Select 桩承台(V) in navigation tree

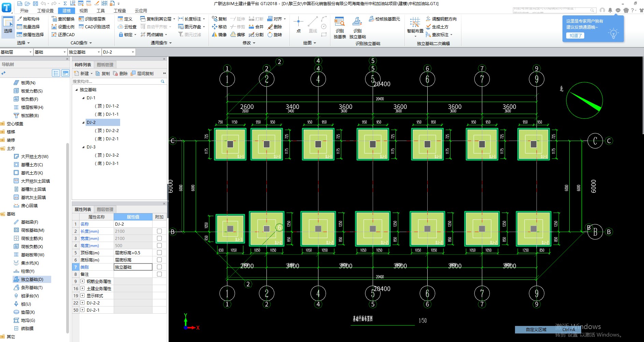(x=26, y=296)
